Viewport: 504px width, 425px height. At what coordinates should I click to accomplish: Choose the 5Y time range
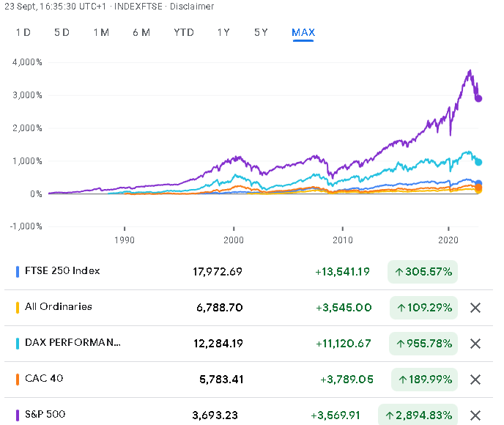point(261,32)
